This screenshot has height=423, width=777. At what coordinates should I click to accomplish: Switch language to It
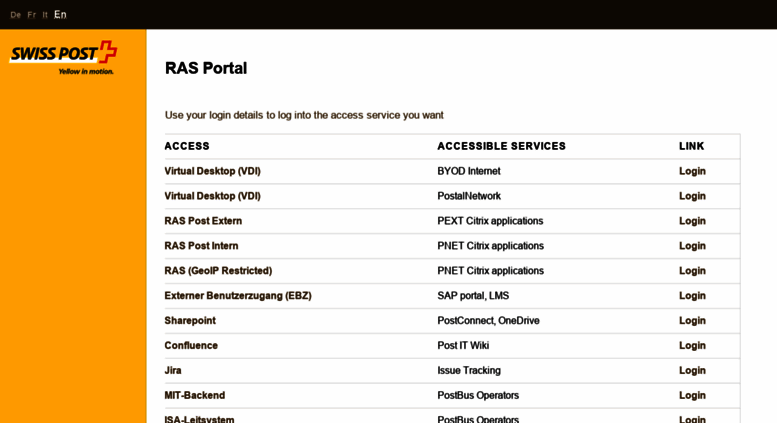click(x=45, y=15)
